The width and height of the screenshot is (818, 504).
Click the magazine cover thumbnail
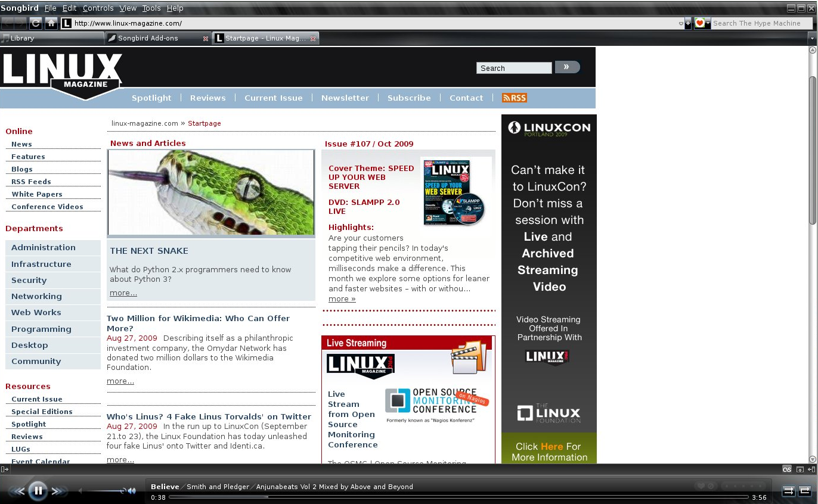tap(454, 192)
